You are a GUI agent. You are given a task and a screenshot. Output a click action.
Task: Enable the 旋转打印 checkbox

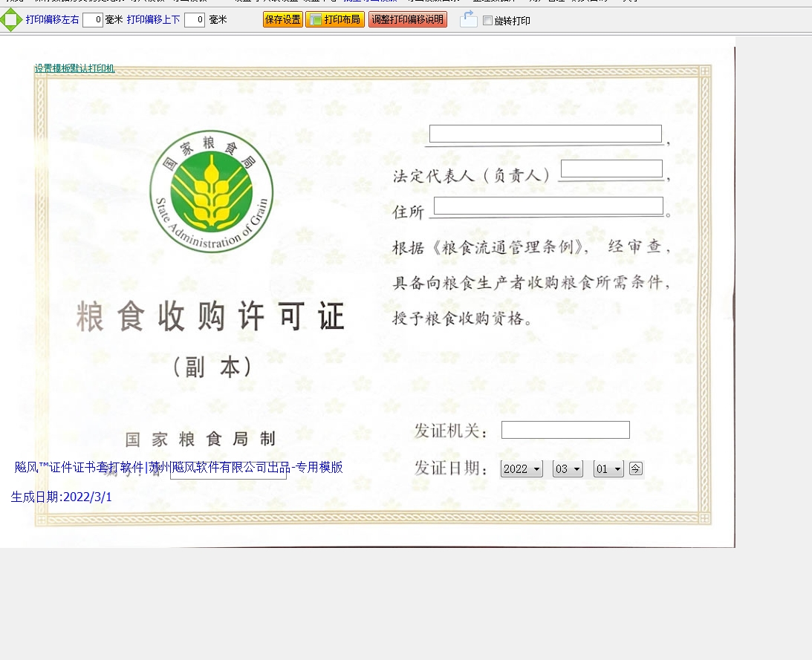click(x=487, y=21)
